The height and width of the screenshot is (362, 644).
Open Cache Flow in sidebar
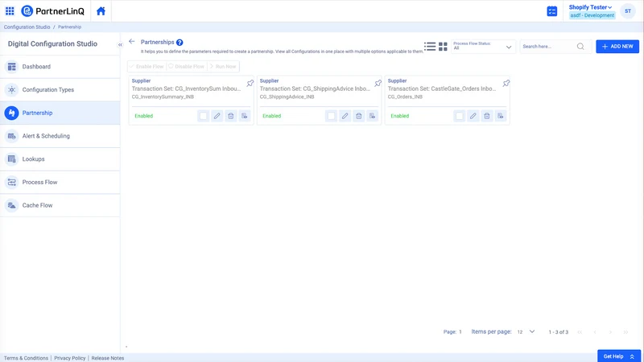coord(60,205)
